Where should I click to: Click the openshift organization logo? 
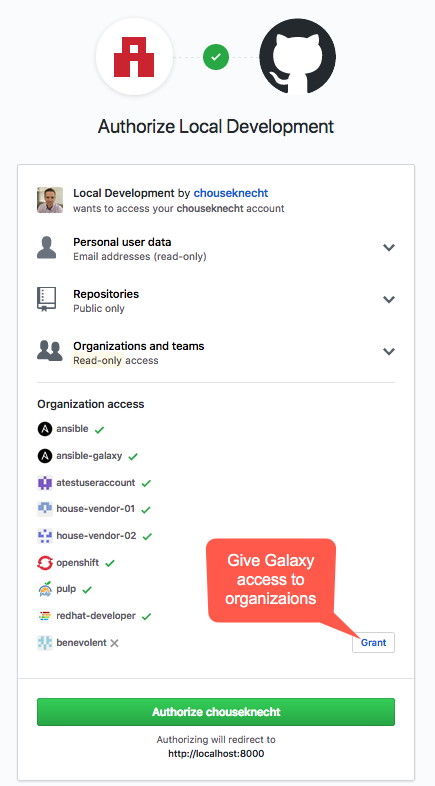[45, 563]
